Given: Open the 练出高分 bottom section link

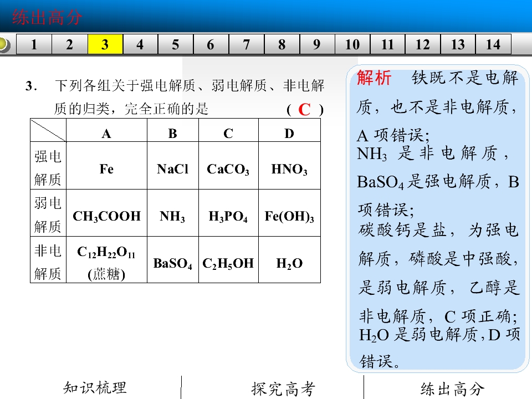Looking at the screenshot, I should (x=452, y=389).
